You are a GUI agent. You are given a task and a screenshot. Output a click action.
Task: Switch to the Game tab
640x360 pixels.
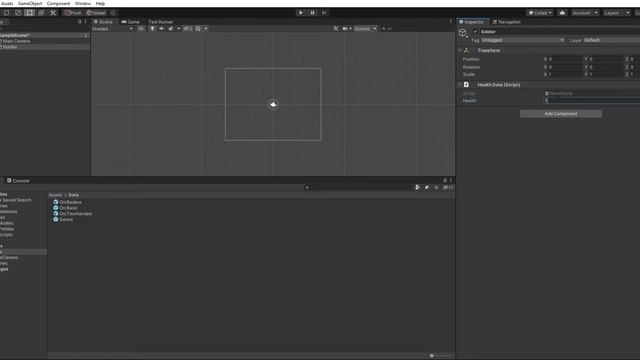pos(131,22)
